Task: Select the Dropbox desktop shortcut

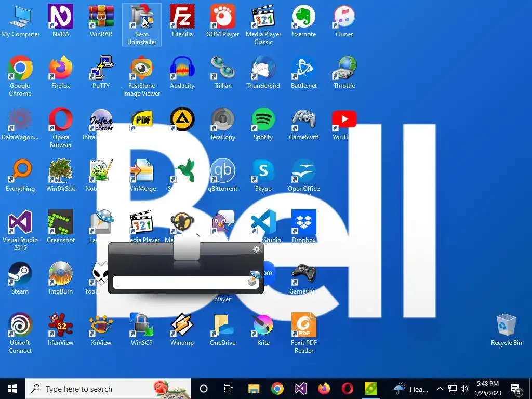Action: 303,227
